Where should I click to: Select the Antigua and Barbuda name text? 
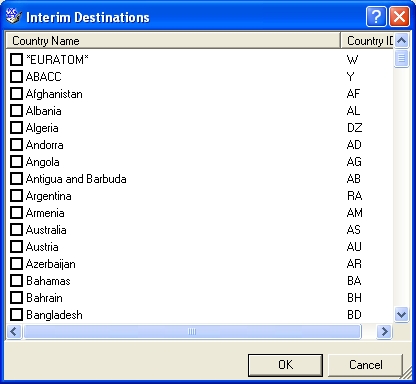(76, 179)
